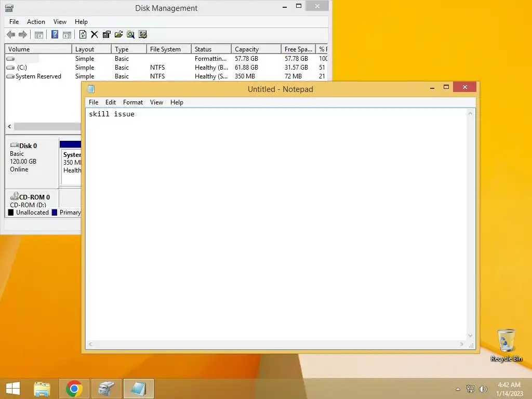Image resolution: width=532 pixels, height=399 pixels.
Task: Open Notepad View menu
Action: pyautogui.click(x=156, y=102)
